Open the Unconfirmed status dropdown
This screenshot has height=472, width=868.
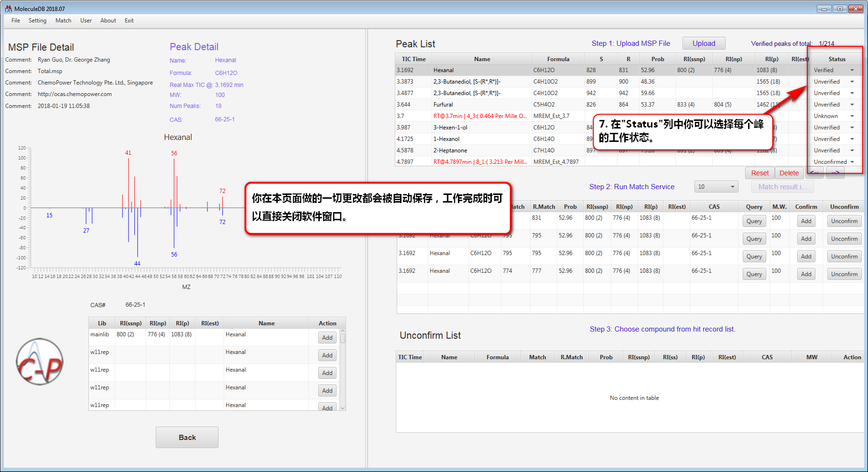point(852,162)
